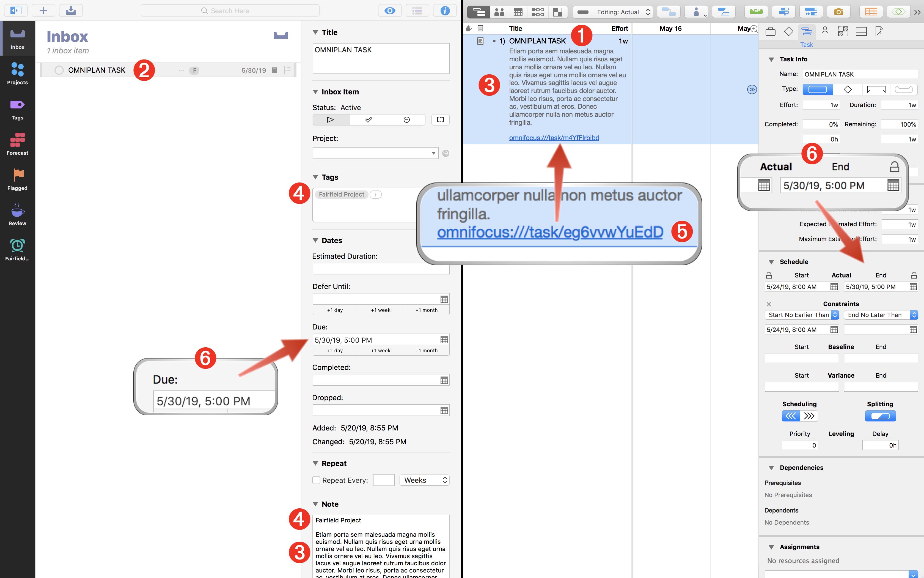The image size is (924, 578).
Task: Set task type to Hammock
Action: pyautogui.click(x=904, y=89)
